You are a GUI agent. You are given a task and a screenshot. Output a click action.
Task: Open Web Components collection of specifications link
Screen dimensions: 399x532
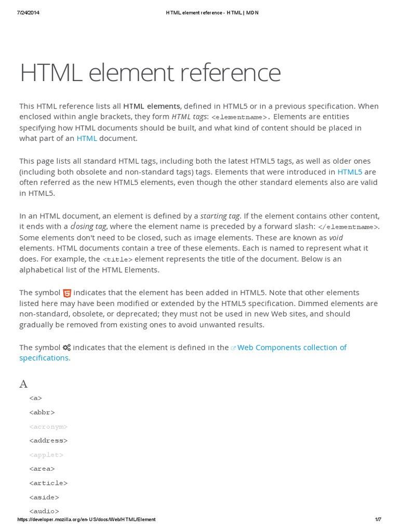coord(292,348)
